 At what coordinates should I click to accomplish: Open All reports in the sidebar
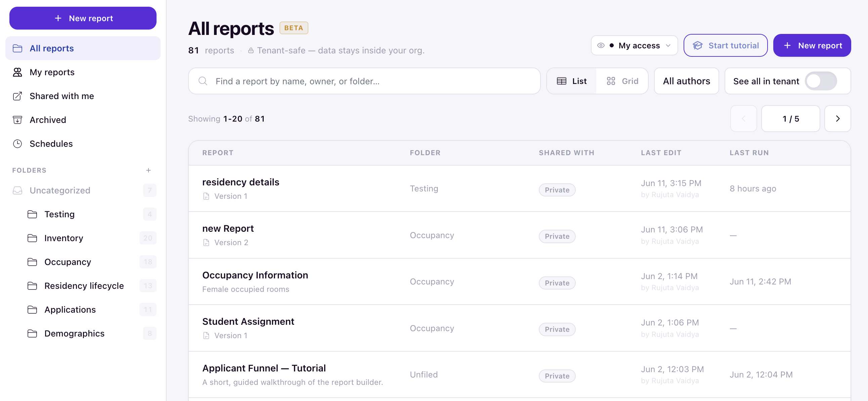[x=83, y=48]
